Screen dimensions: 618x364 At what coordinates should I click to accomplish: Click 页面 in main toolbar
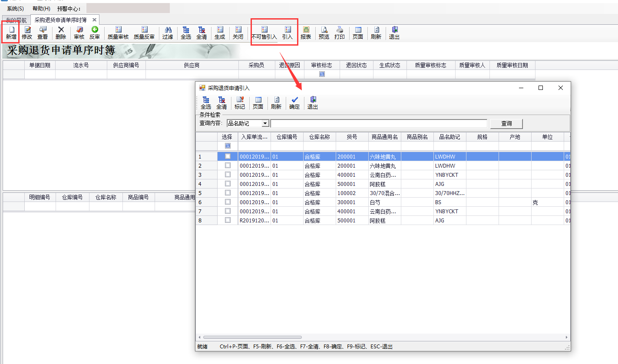click(358, 33)
